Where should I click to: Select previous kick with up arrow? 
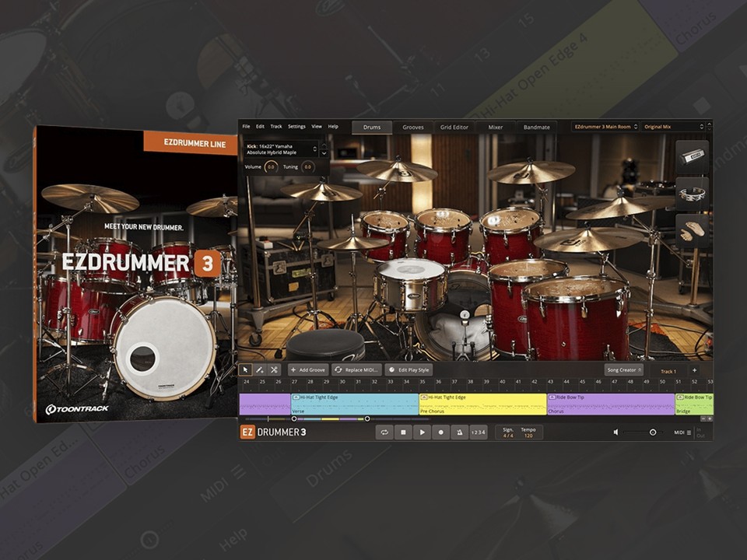click(324, 145)
